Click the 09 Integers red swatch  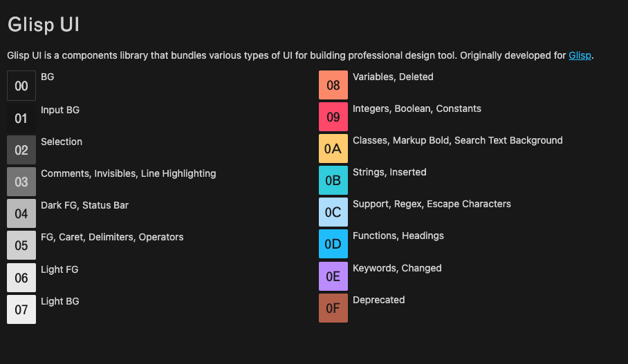coord(333,117)
